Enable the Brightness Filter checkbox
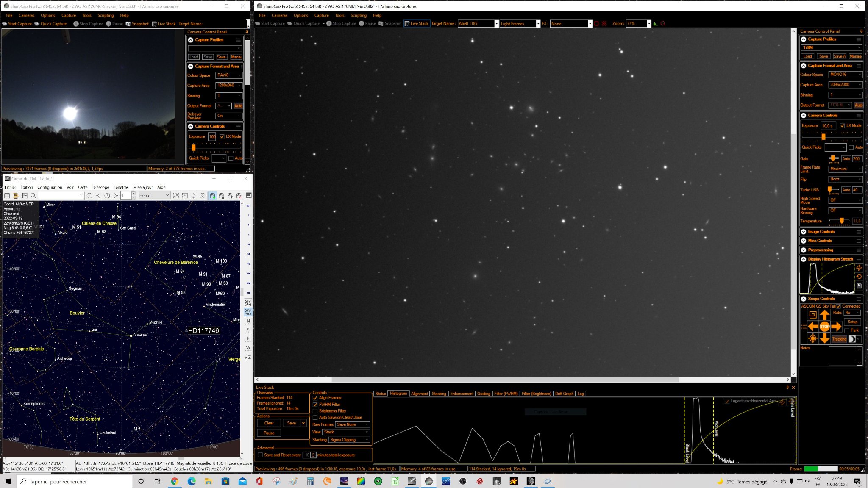Screen dimensions: 868x488 [x=315, y=411]
